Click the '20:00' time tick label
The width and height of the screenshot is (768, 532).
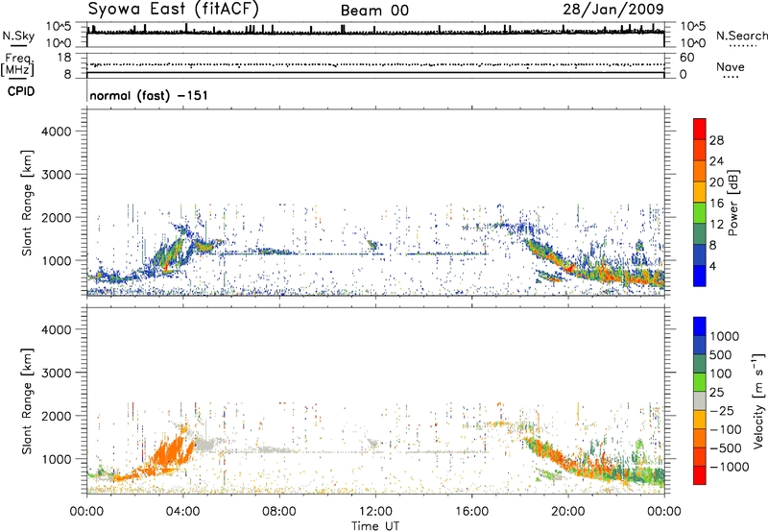[x=567, y=512]
